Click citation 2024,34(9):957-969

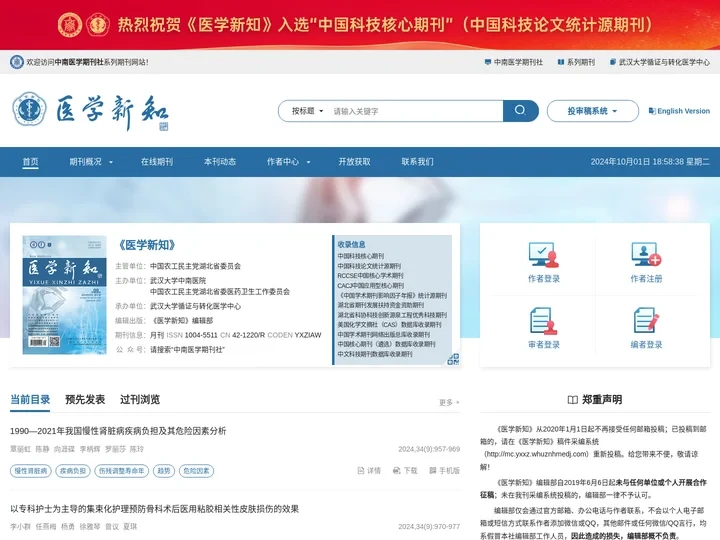click(429, 449)
